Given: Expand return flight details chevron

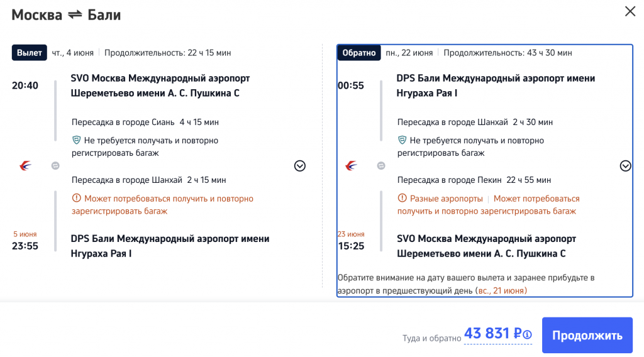Looking at the screenshot, I should (x=625, y=166).
